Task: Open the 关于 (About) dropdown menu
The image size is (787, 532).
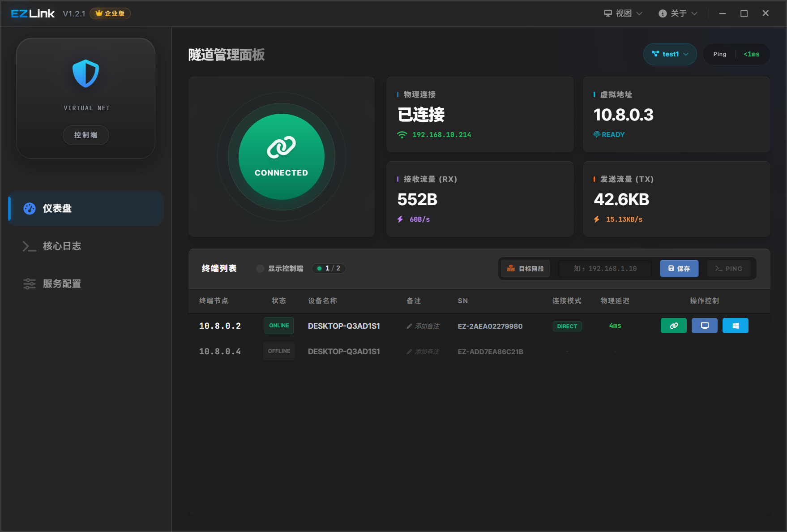Action: (x=678, y=13)
